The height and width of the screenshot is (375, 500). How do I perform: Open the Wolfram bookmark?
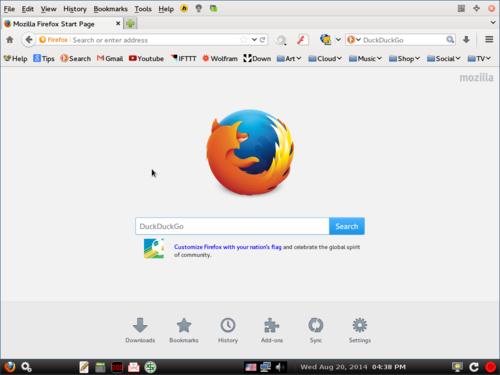[x=220, y=59]
